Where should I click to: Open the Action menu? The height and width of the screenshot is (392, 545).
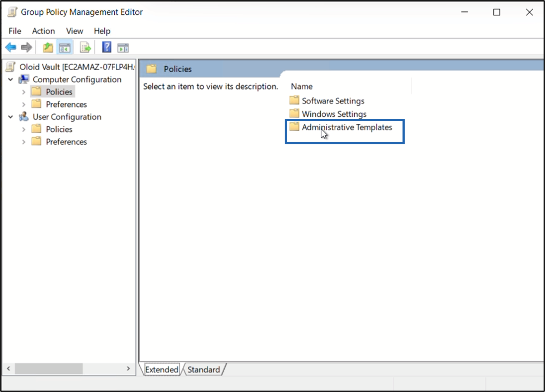click(44, 31)
